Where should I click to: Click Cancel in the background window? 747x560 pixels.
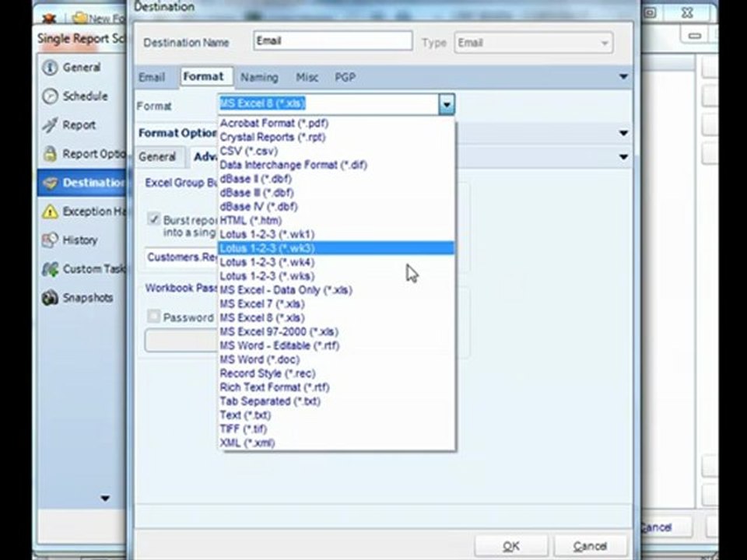[x=665, y=527]
